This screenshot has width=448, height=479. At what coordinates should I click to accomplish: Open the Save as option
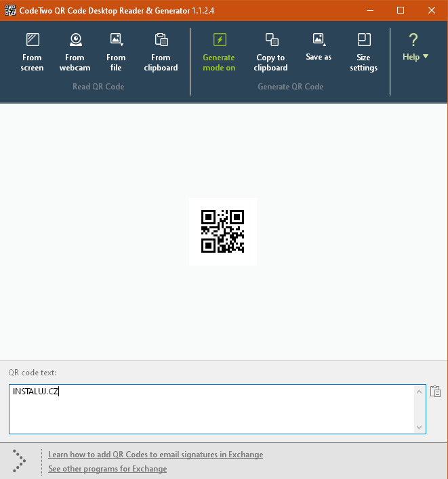(x=319, y=47)
